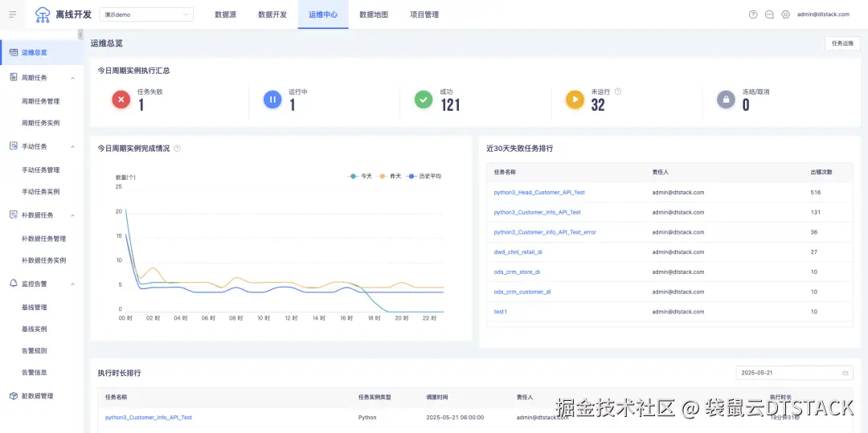
Task: Click the failure count 516
Action: point(816,193)
